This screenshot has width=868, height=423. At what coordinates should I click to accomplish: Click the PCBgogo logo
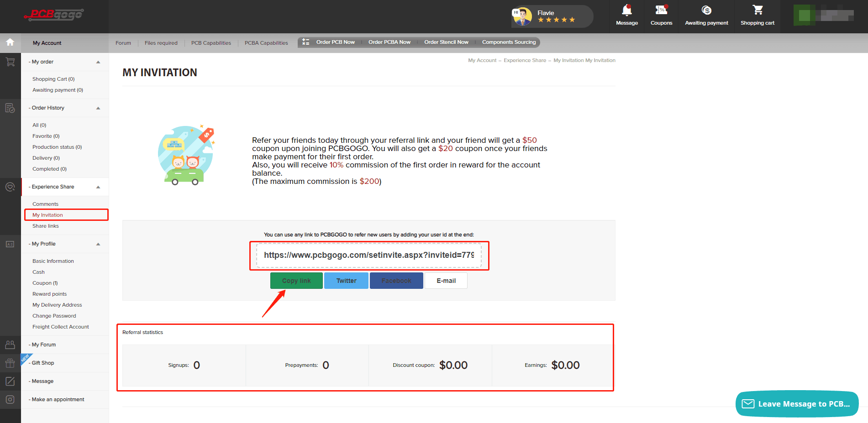(54, 15)
